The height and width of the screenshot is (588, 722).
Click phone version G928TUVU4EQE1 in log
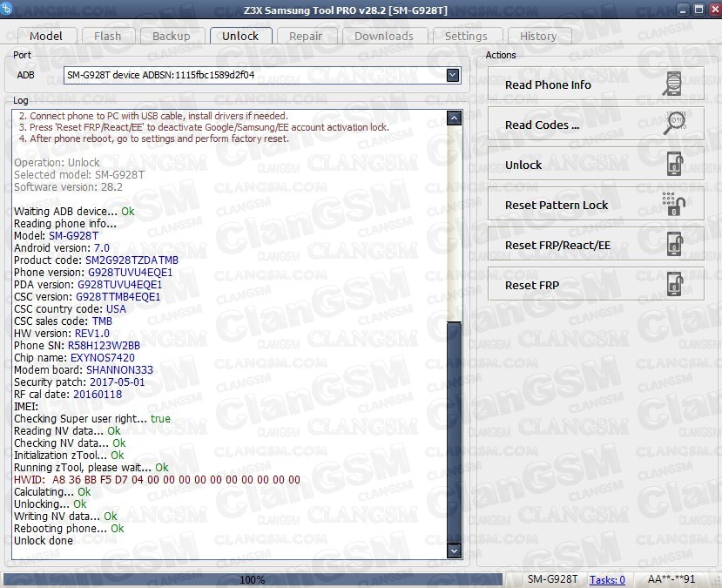pos(131,272)
